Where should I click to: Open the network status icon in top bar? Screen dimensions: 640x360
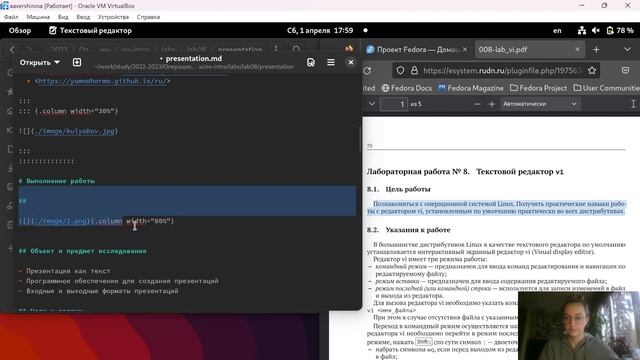click(582, 31)
